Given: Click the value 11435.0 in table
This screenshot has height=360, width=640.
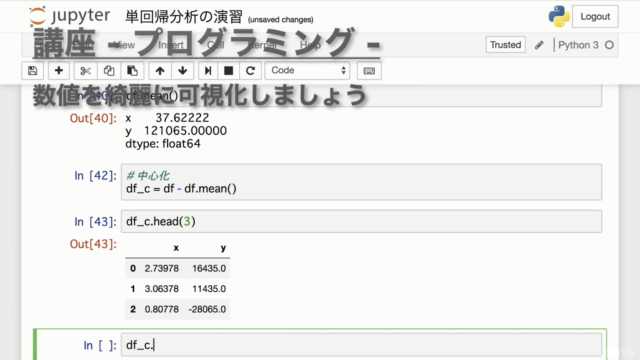Looking at the screenshot, I should click(x=209, y=289).
